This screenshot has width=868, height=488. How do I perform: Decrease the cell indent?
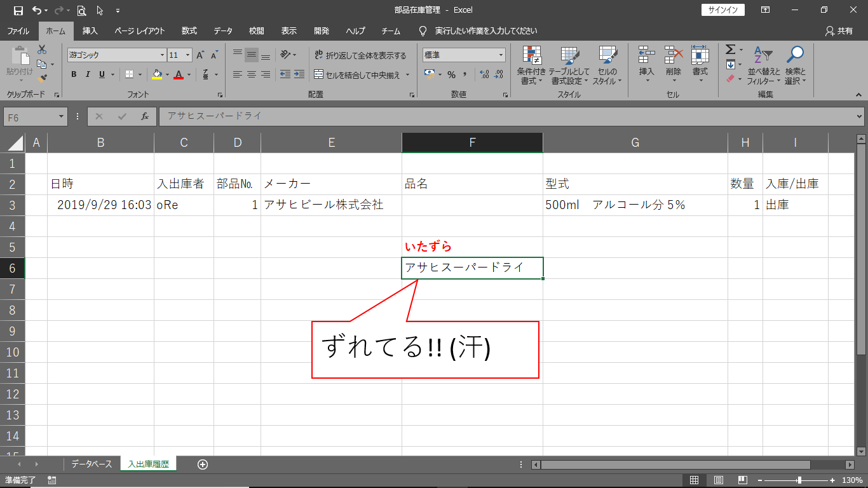(x=285, y=74)
